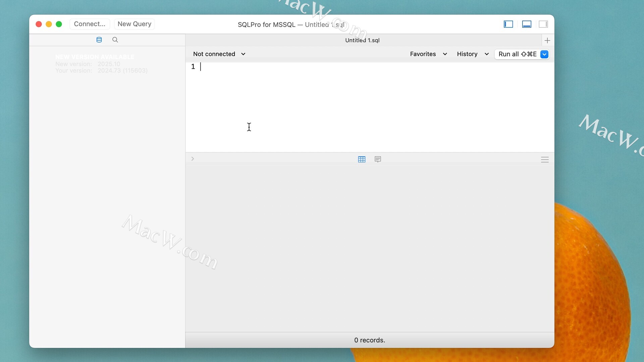Open the Favorites dropdown
The image size is (644, 362).
(x=428, y=54)
